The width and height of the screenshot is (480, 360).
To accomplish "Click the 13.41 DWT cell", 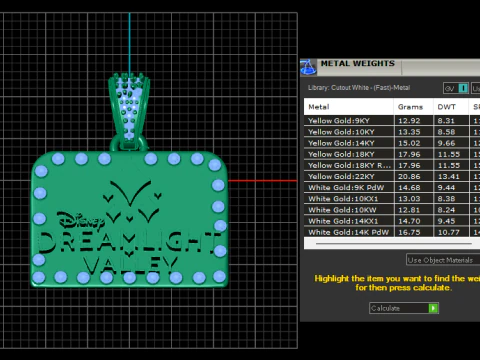I will tap(451, 176).
